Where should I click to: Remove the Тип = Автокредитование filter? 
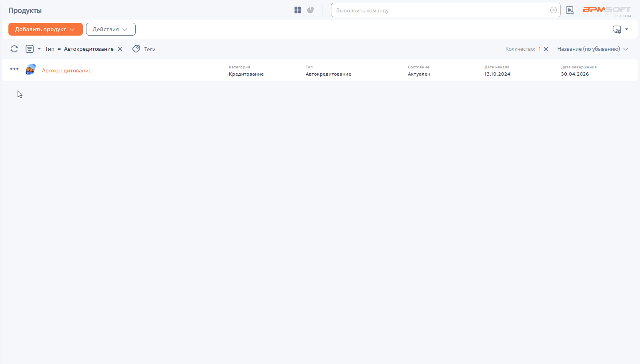click(120, 49)
